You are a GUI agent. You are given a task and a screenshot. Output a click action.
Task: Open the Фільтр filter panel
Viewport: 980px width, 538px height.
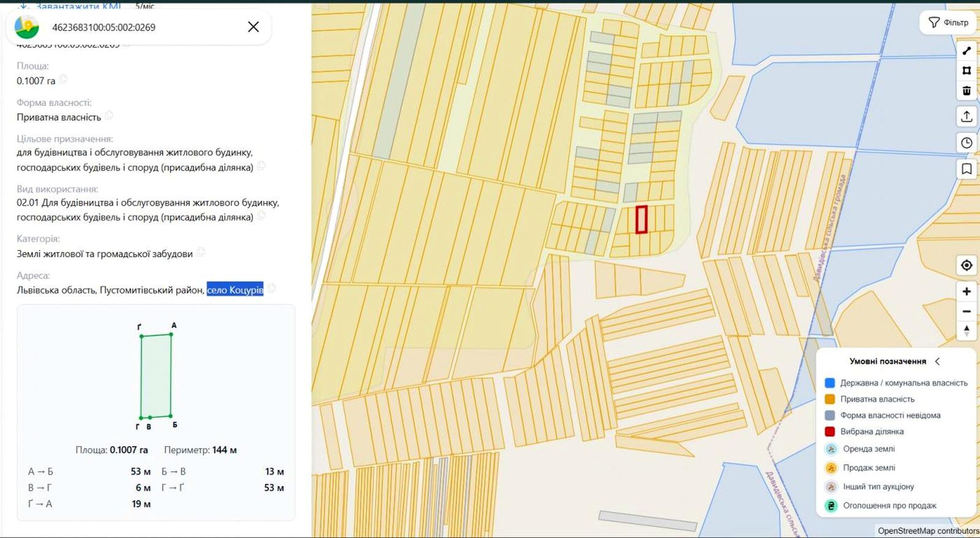point(948,23)
